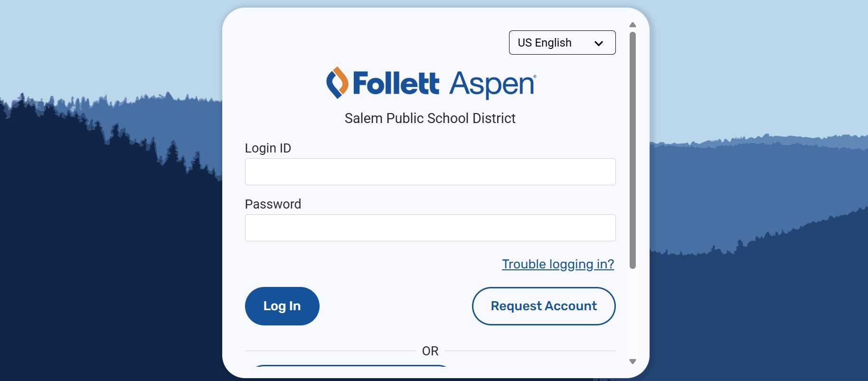Focus the Password input field
The height and width of the screenshot is (381, 868).
pyautogui.click(x=430, y=228)
